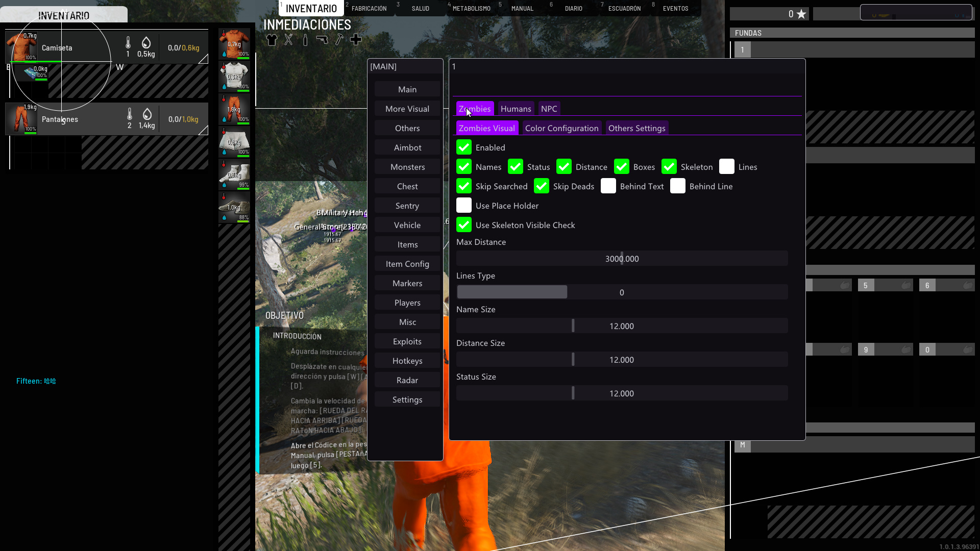Open the Color Configuration tab
This screenshot has height=551, width=980.
click(561, 128)
